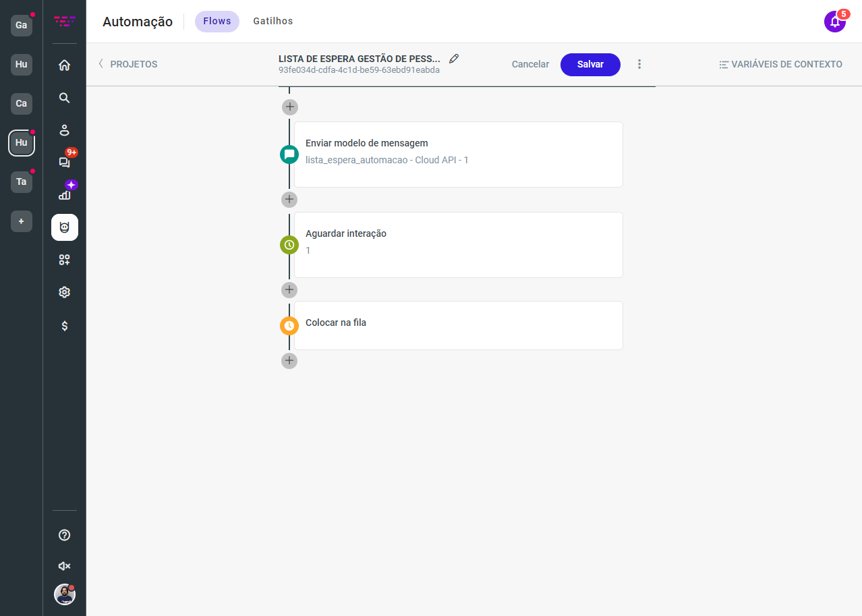Switch to the first Hu workspace
Image resolution: width=862 pixels, height=616 pixels.
(x=22, y=65)
